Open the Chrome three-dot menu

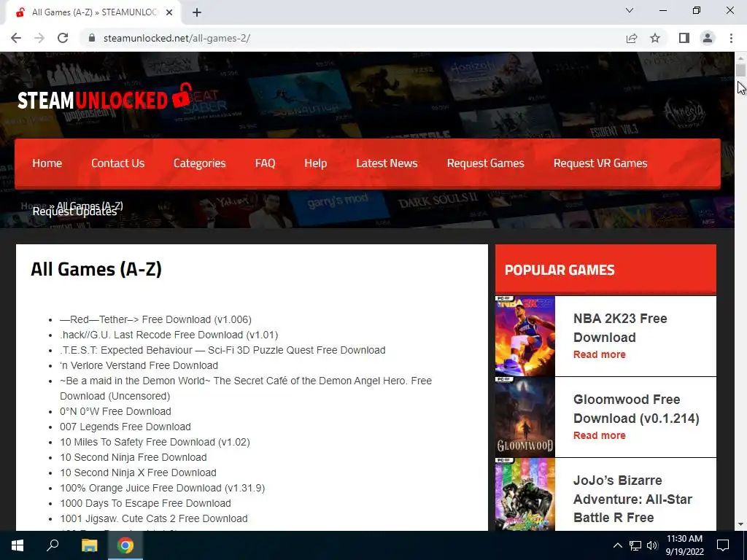pyautogui.click(x=731, y=38)
